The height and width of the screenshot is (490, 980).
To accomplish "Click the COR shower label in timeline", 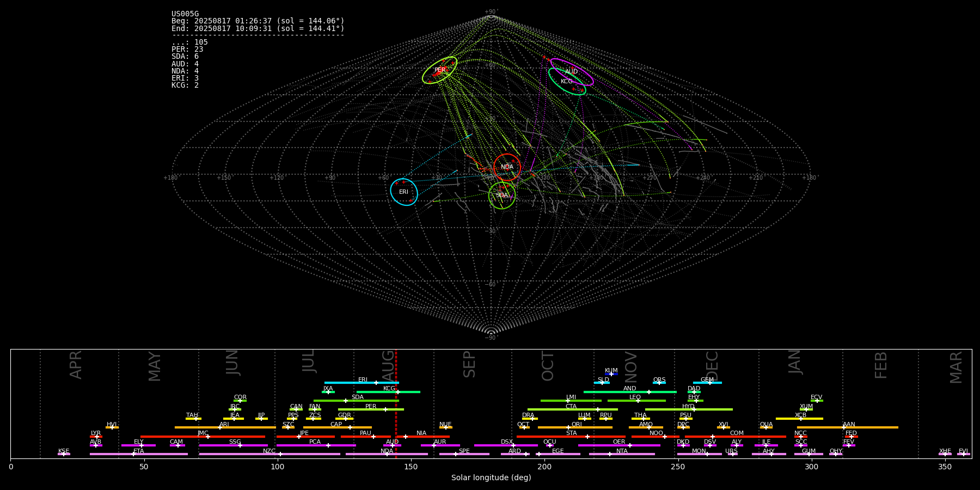I will (240, 397).
